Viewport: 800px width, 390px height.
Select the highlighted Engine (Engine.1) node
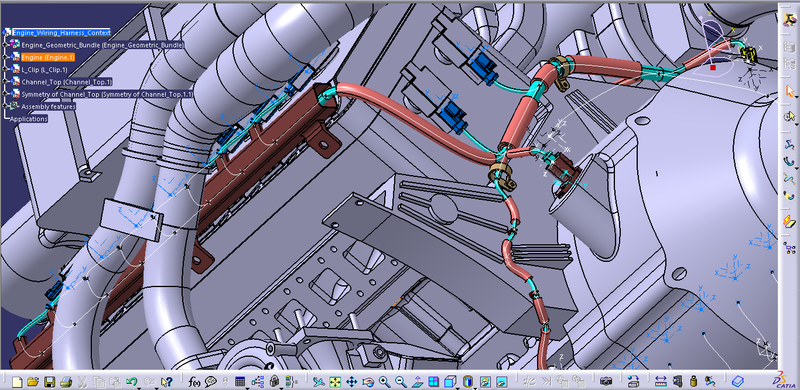[x=47, y=57]
